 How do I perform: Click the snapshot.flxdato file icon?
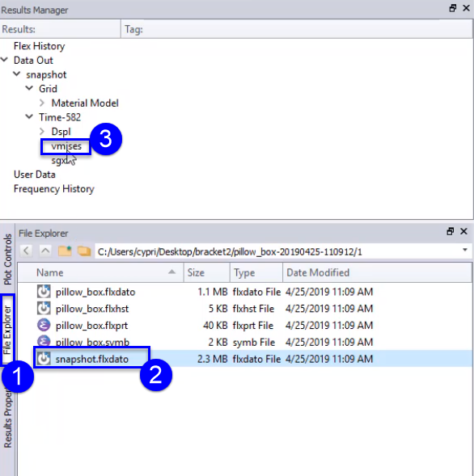(44, 359)
